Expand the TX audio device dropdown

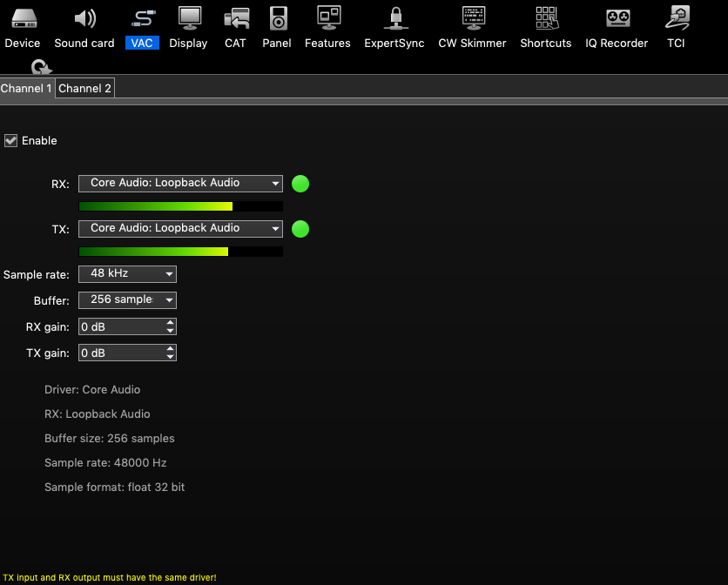180,229
